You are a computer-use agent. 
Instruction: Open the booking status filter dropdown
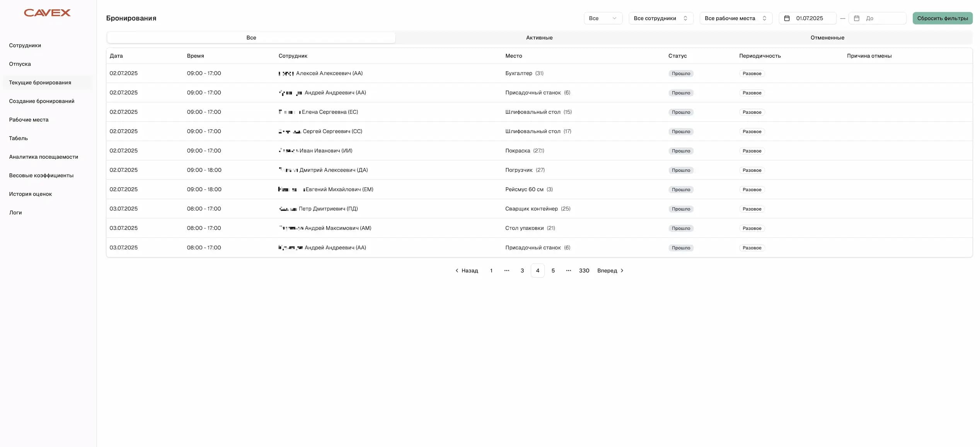[603, 18]
